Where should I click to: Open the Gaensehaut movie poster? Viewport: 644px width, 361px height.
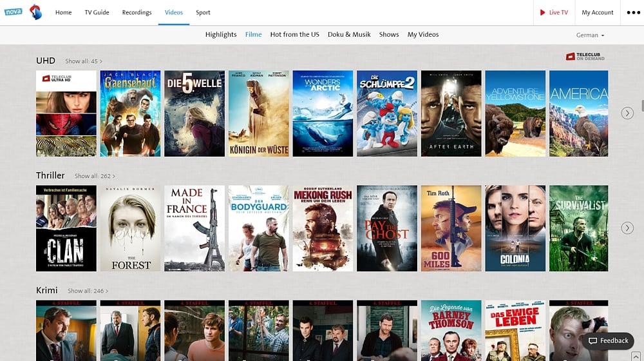(x=130, y=113)
